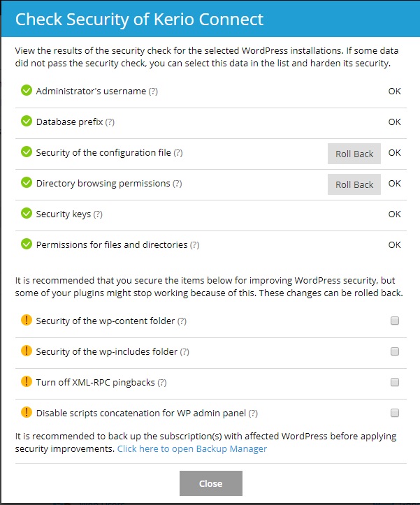Open help (?) for Directory browsing permissions
Image resolution: width=420 pixels, height=505 pixels.
point(178,184)
